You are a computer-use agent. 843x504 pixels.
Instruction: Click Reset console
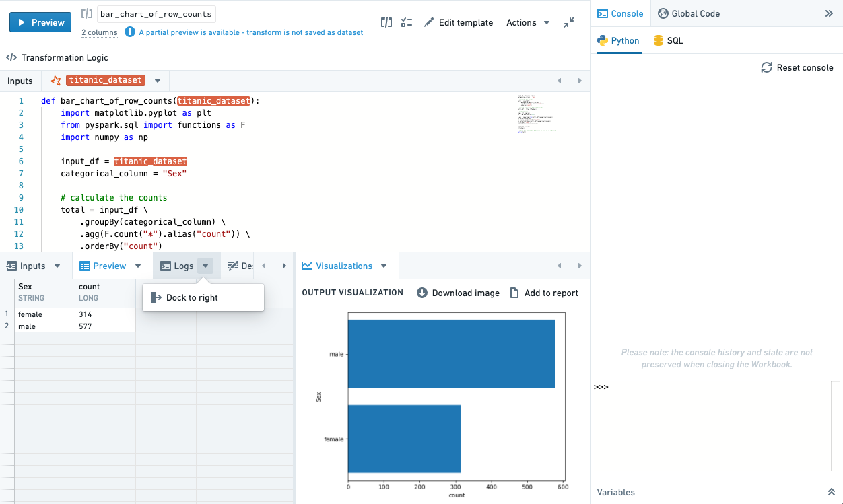(x=797, y=67)
